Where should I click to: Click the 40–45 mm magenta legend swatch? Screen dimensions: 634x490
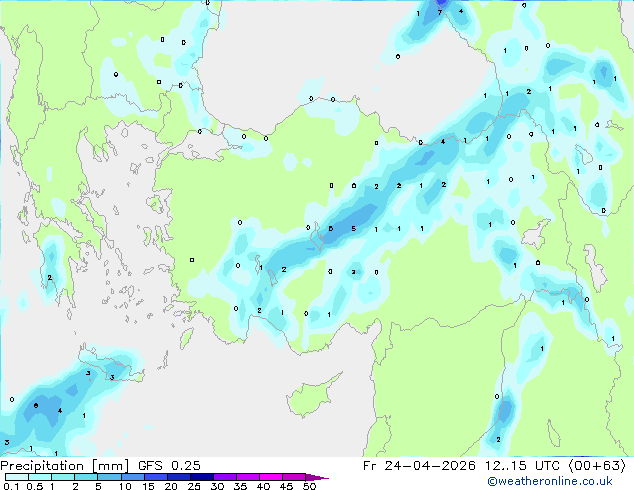coord(271,477)
